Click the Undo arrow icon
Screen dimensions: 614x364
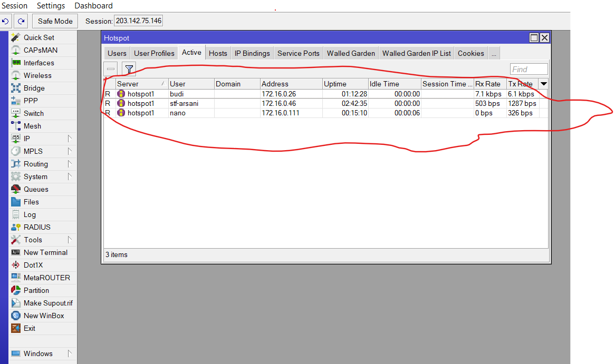click(x=5, y=21)
